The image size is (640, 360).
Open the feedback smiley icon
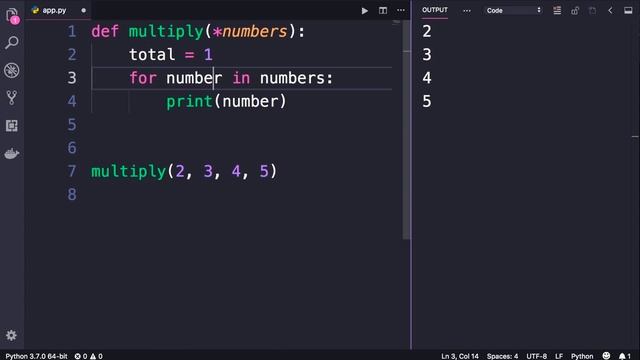tap(606, 356)
